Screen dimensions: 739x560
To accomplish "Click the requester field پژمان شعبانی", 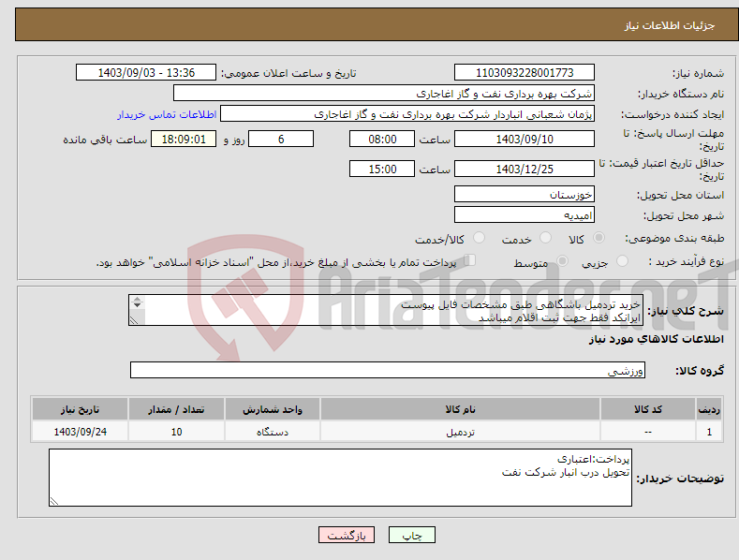I will pyautogui.click(x=407, y=114).
